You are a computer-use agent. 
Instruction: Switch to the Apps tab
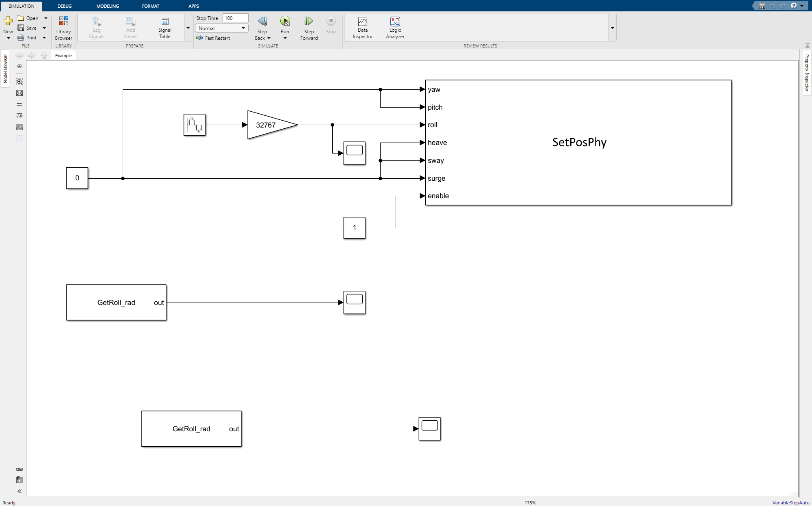194,6
